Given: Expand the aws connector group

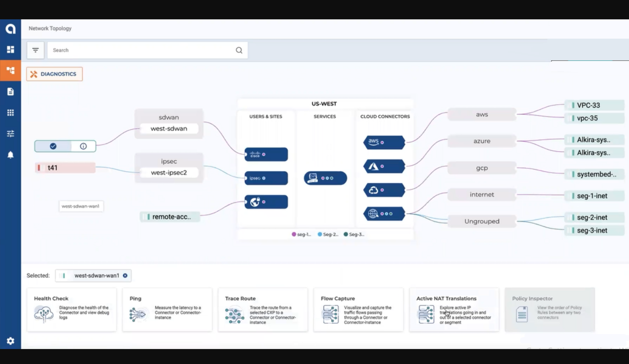Looking at the screenshot, I should point(481,114).
